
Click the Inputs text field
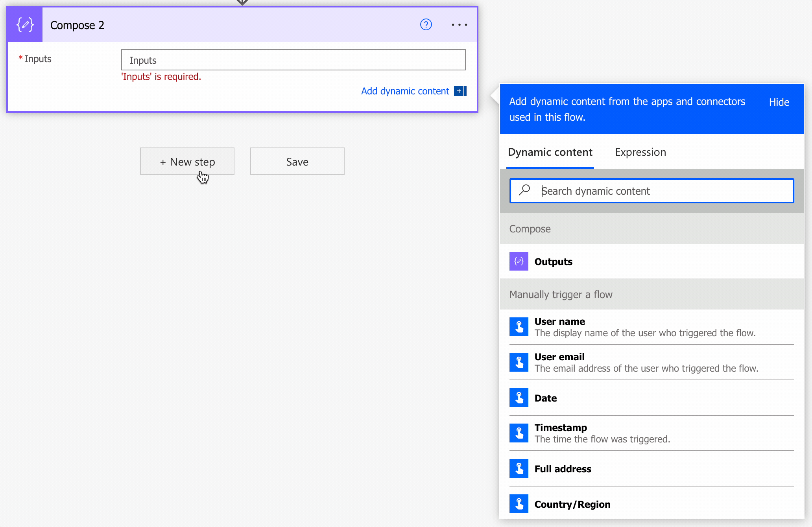pos(293,60)
